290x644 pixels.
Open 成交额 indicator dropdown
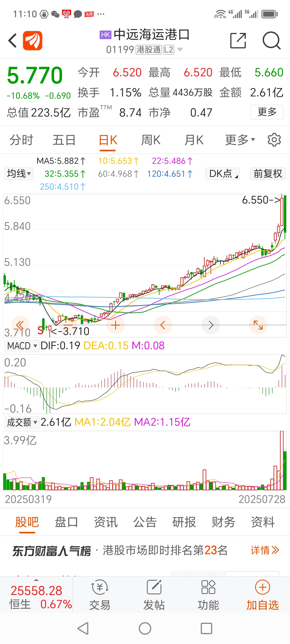[22, 422]
